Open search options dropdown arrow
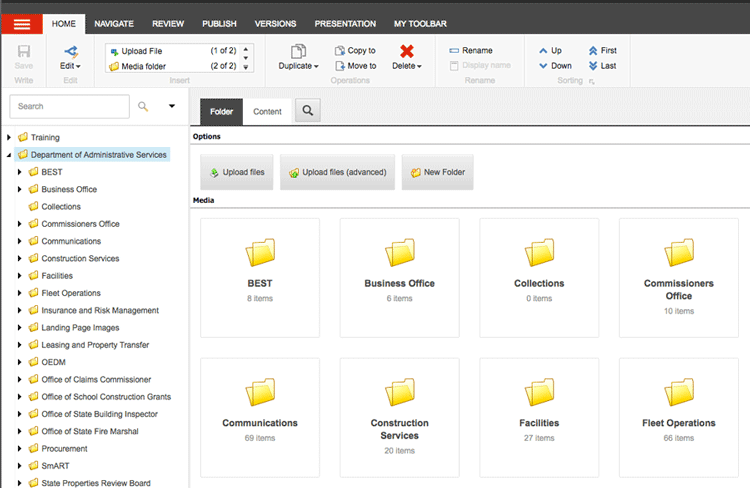This screenshot has height=488, width=750. pos(172,106)
